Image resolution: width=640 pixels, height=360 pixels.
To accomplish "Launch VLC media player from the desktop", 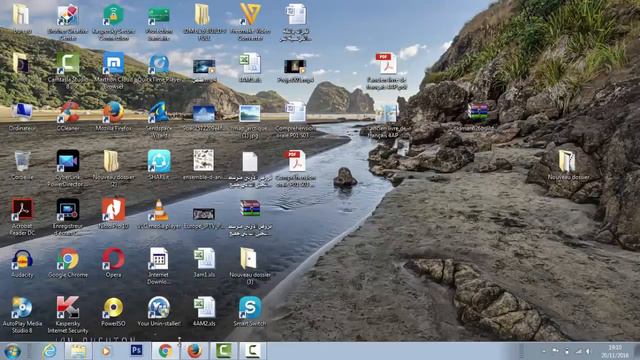I will (x=159, y=210).
